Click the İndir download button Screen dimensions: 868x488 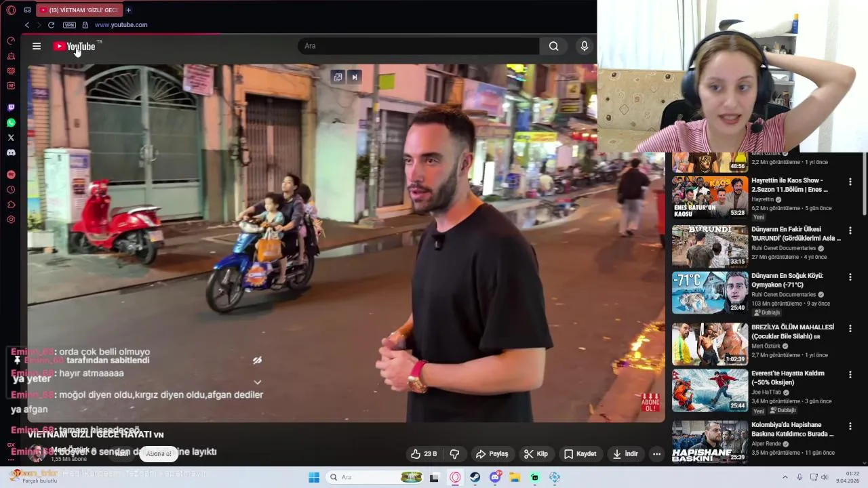625,454
